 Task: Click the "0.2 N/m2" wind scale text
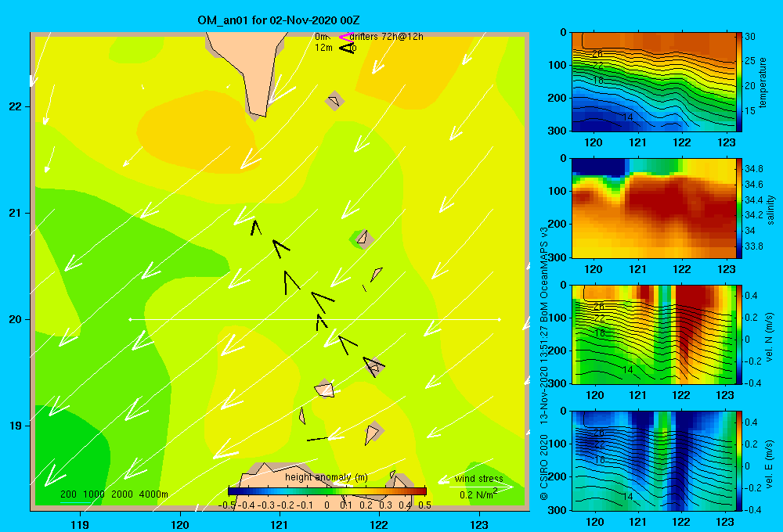pos(478,494)
